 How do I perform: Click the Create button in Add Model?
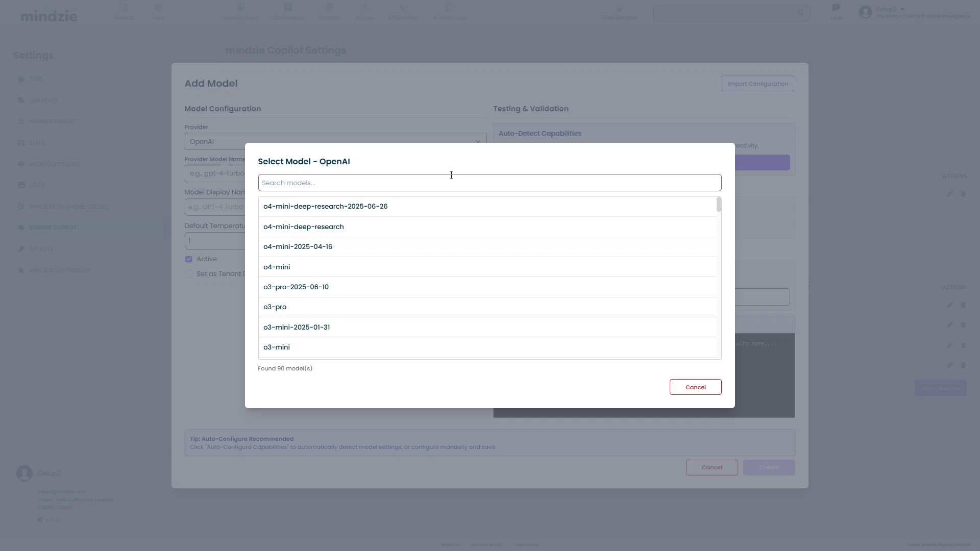[x=769, y=467]
